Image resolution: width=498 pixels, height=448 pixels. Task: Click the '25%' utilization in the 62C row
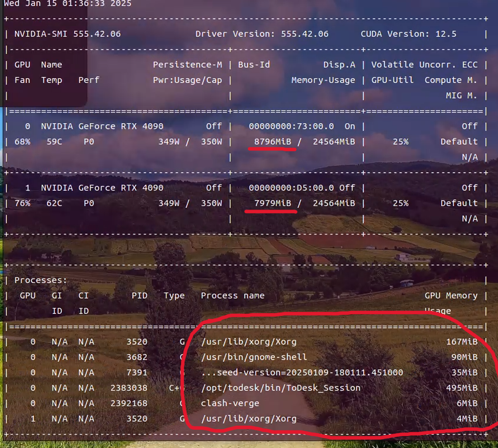coord(401,203)
